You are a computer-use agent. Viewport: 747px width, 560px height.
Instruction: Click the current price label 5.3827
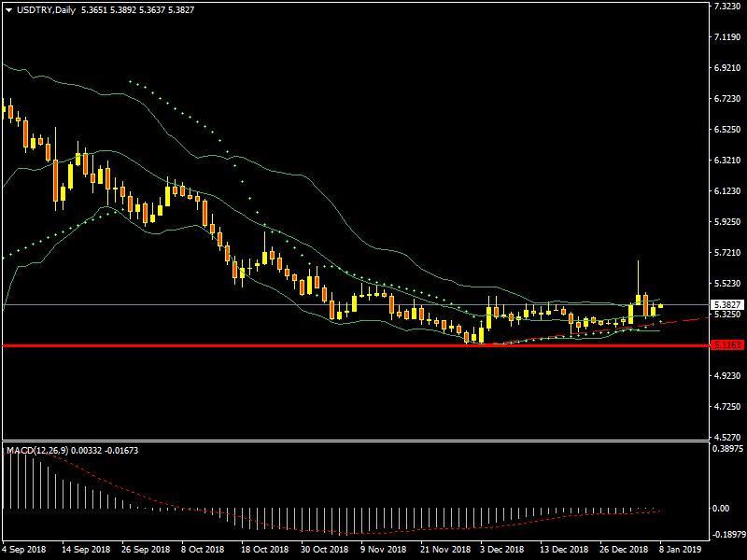[726, 305]
